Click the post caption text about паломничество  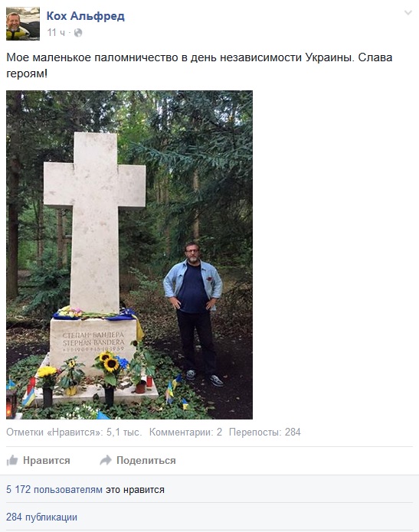pos(199,65)
